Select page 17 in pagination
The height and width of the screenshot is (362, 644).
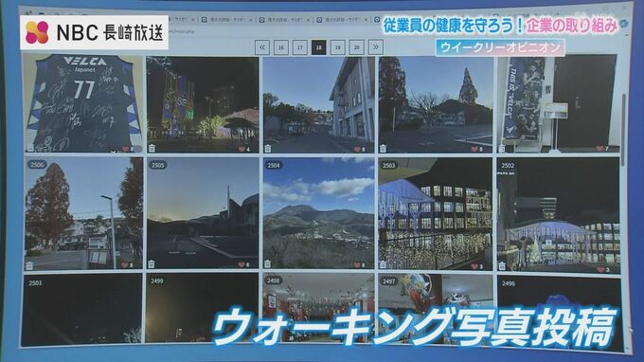(300, 47)
